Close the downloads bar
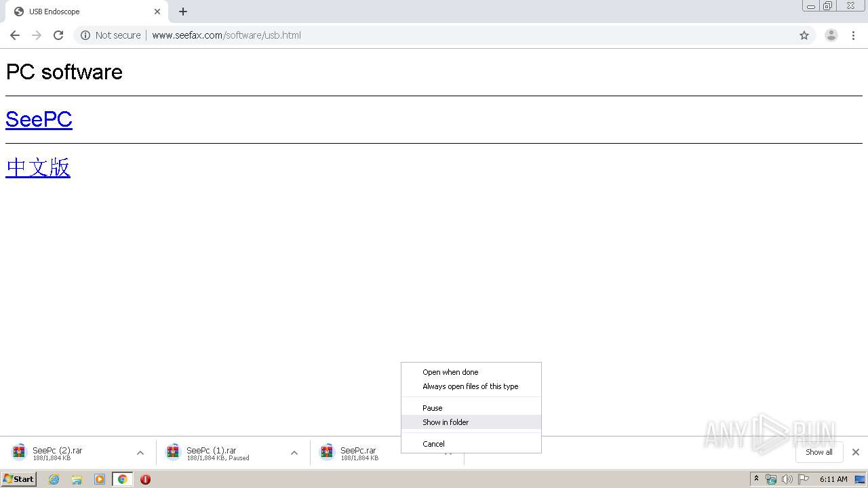 pyautogui.click(x=856, y=452)
